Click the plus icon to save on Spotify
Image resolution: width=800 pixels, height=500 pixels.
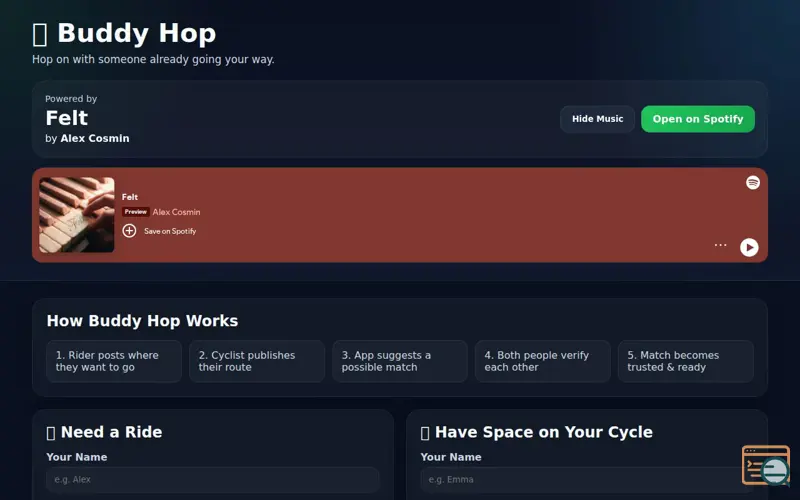(x=129, y=231)
